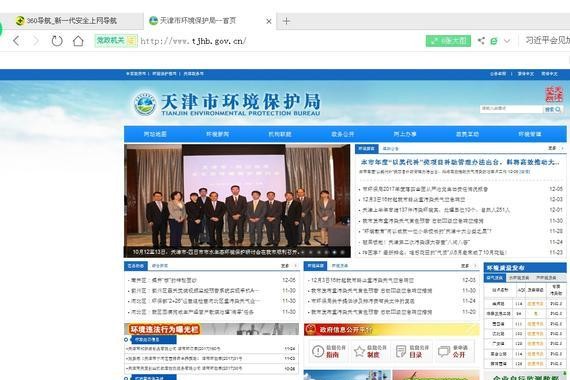Click the browser forward arrow
The width and height of the screenshot is (570, 380).
36,41
